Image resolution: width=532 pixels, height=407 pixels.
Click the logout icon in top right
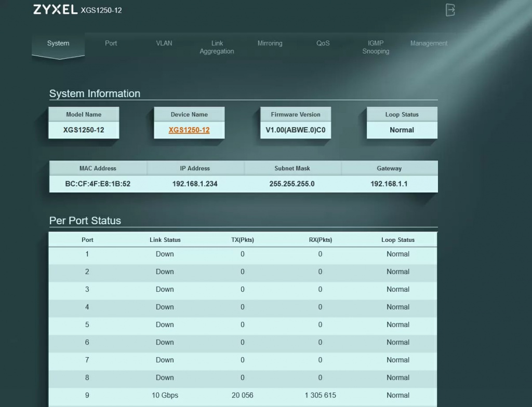pyautogui.click(x=450, y=10)
